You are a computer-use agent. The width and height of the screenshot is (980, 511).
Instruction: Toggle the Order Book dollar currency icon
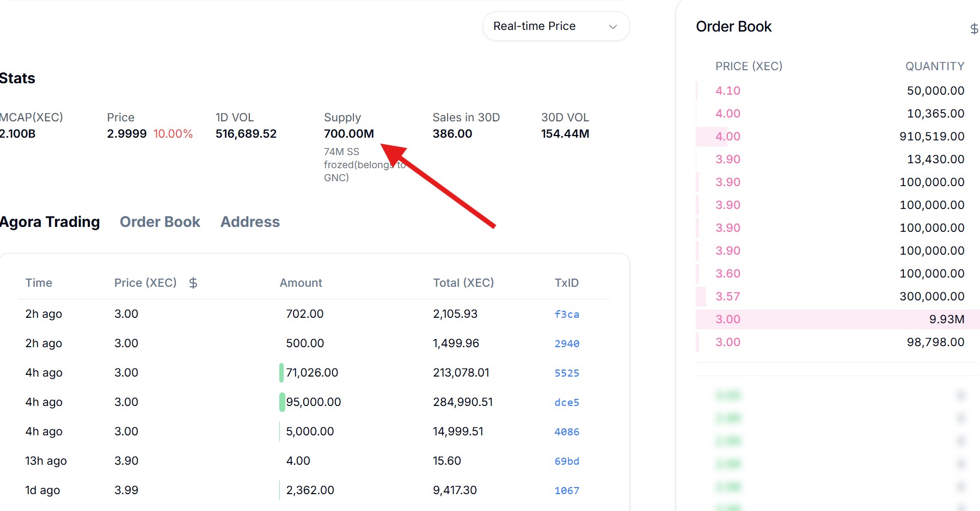(973, 28)
